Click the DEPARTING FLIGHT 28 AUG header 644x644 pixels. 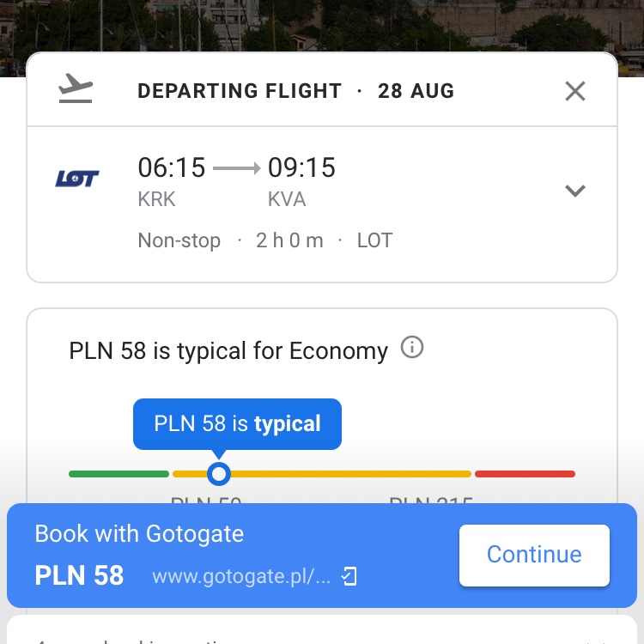[295, 91]
